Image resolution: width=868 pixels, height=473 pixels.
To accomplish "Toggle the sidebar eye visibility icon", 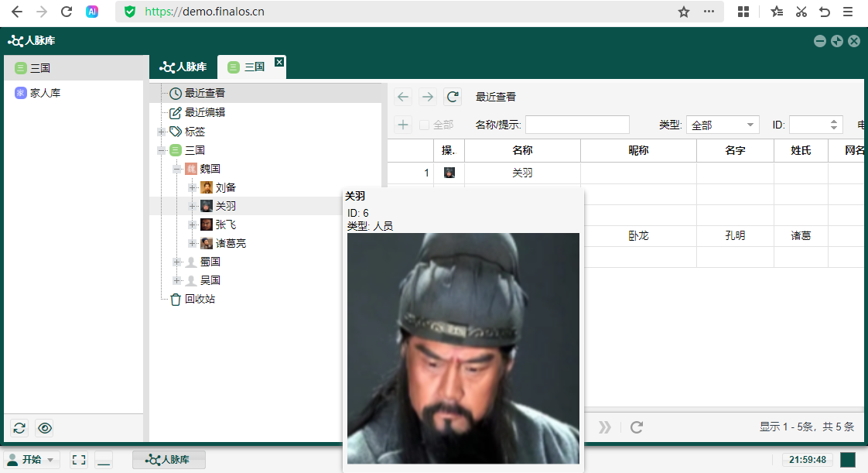I will pyautogui.click(x=45, y=428).
